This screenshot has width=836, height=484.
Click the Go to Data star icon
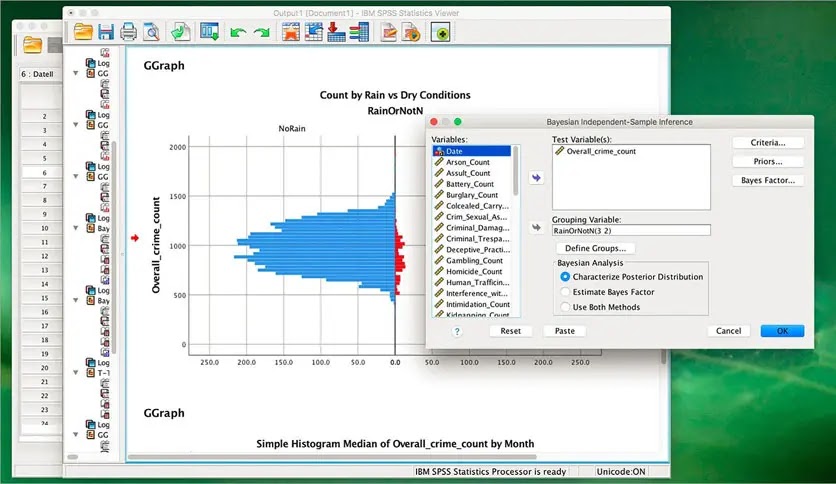291,33
